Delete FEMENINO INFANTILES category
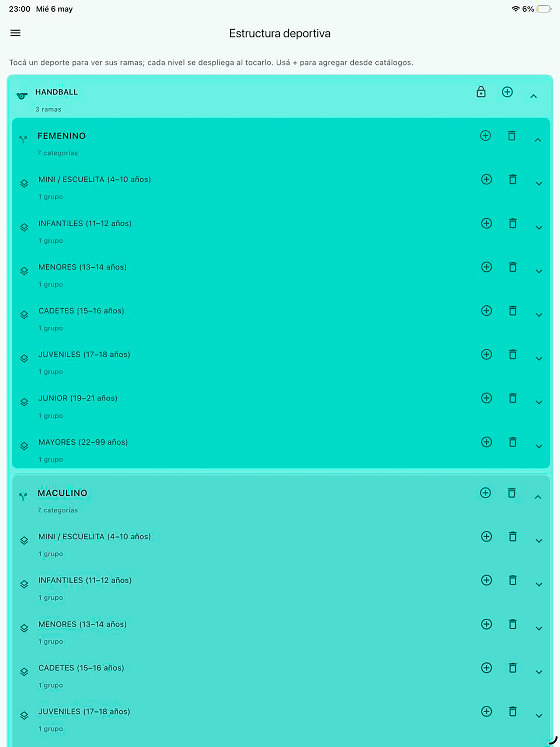This screenshot has width=560, height=747. 513,223
